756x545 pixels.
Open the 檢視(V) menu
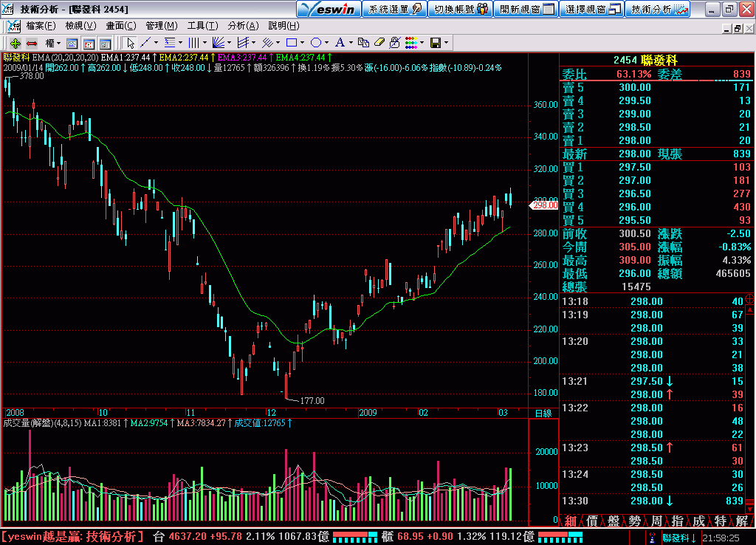(80, 26)
